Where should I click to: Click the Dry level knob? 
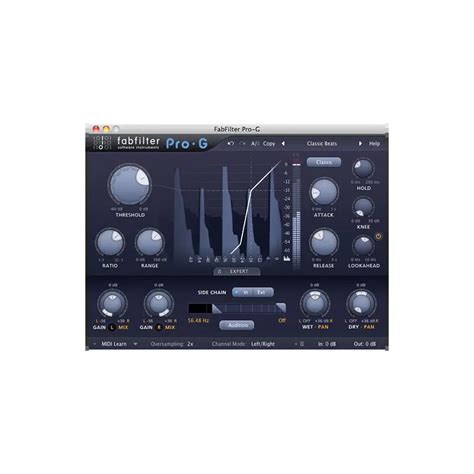361,304
